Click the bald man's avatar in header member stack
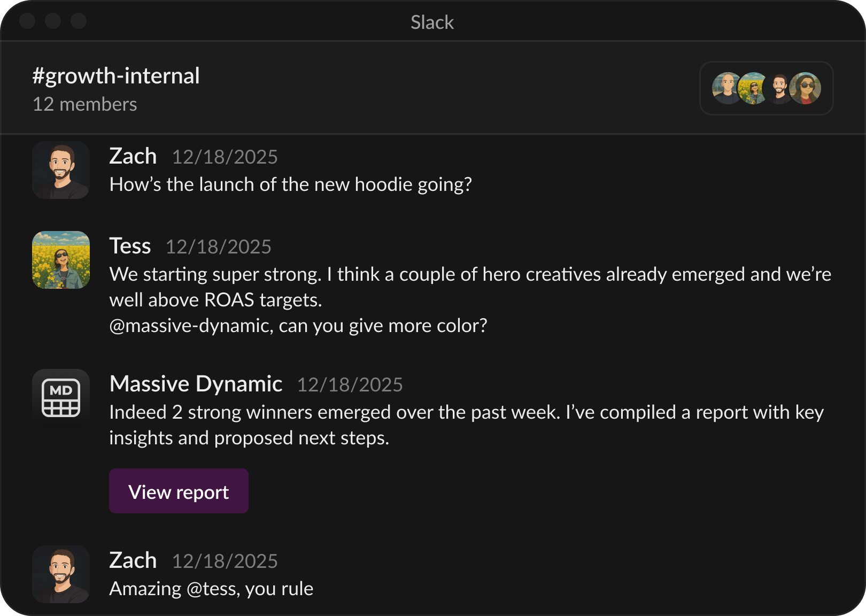866x616 pixels. coord(726,88)
